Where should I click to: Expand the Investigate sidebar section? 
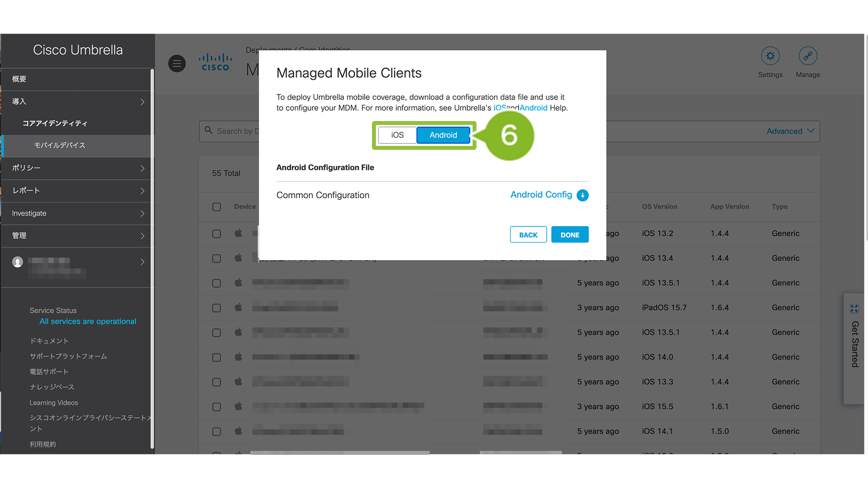click(78, 213)
